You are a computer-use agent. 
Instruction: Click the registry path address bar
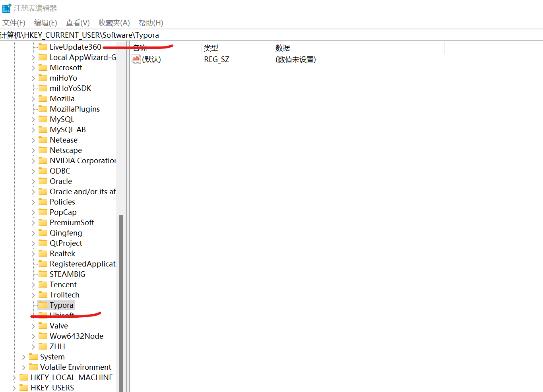[271, 35]
